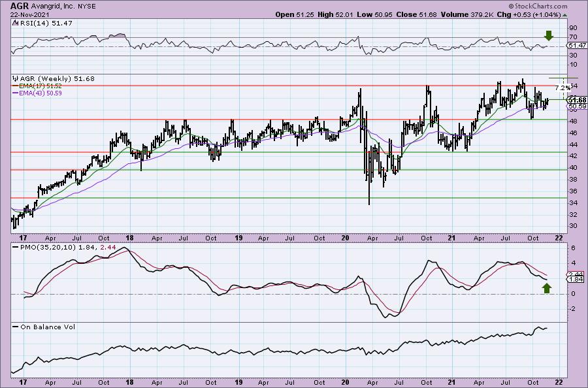The image size is (588, 388).
Task: Open the StockCharts.com copyright link
Action: tap(538, 6)
